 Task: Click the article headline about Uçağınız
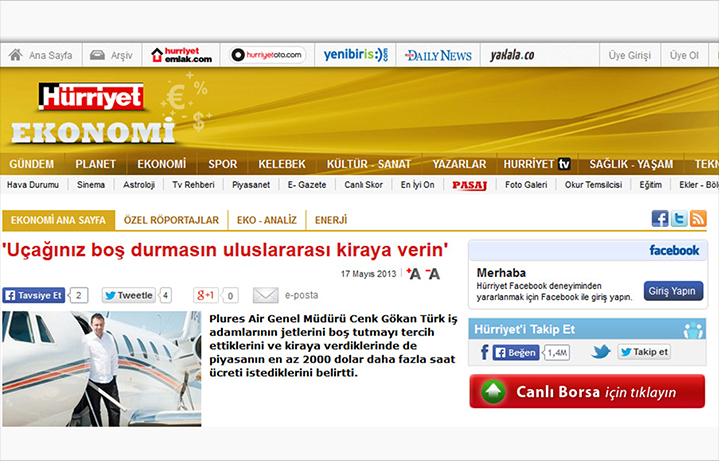click(x=225, y=250)
